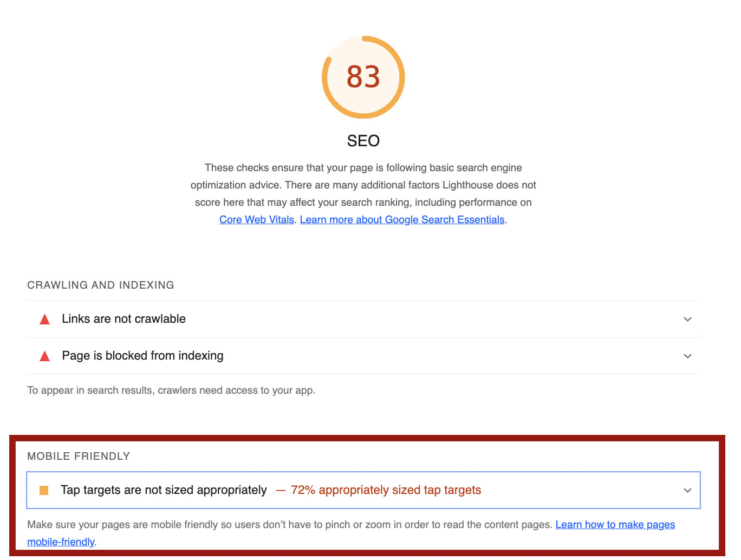Select the 'Links are not crawlable' title text
This screenshot has width=741, height=560.
pyautogui.click(x=123, y=319)
